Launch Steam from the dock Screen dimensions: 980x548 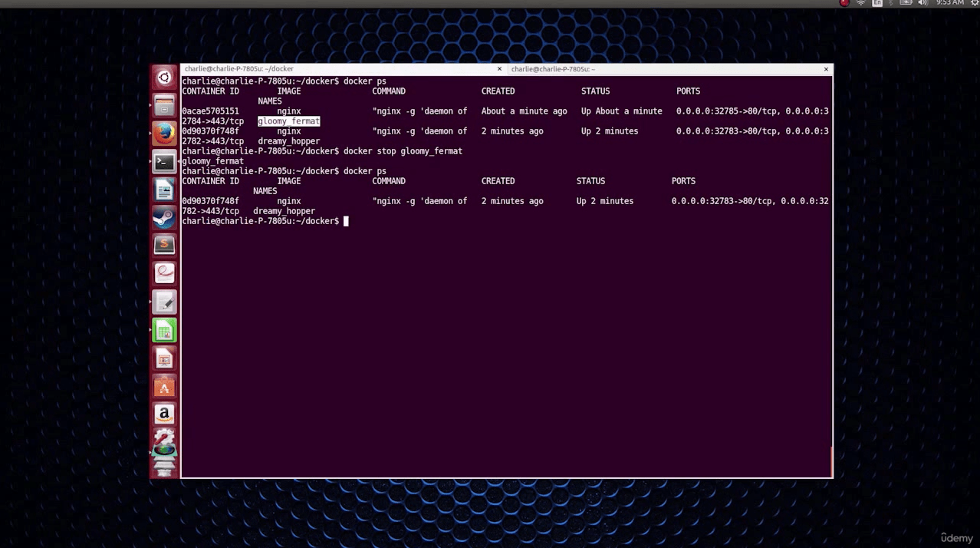click(x=164, y=218)
